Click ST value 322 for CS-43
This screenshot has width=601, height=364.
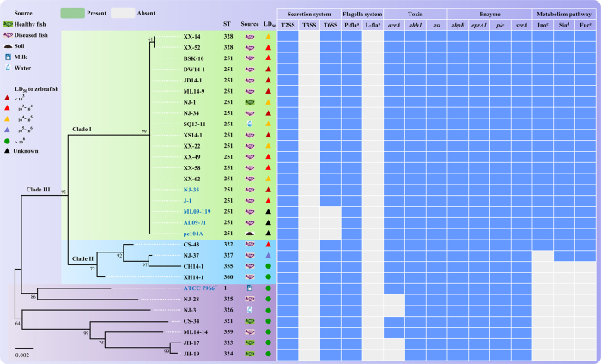(x=228, y=244)
